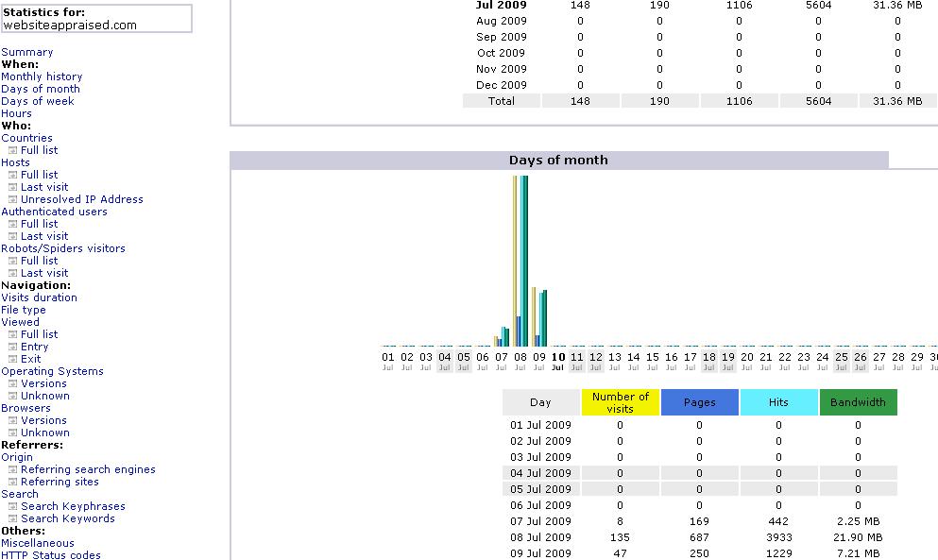Open Search Keywords list
The width and height of the screenshot is (938, 560).
coord(68,518)
